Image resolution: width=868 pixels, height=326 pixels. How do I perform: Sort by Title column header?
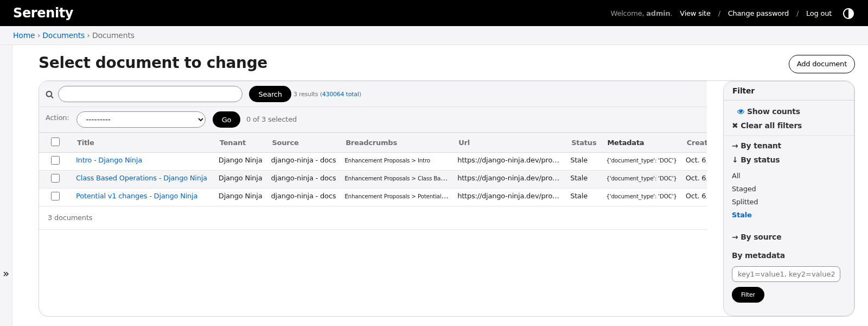86,143
